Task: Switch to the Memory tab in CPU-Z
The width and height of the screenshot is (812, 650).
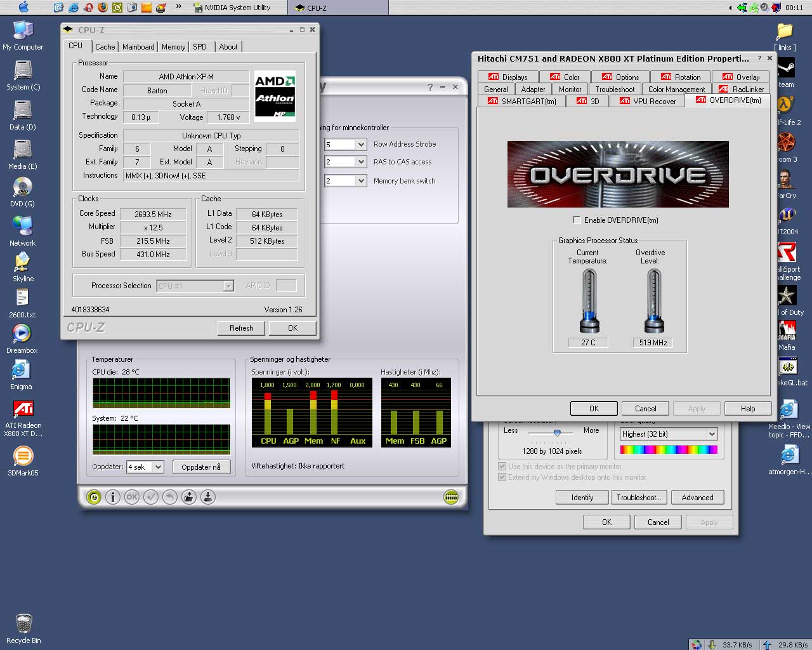Action: [x=173, y=46]
